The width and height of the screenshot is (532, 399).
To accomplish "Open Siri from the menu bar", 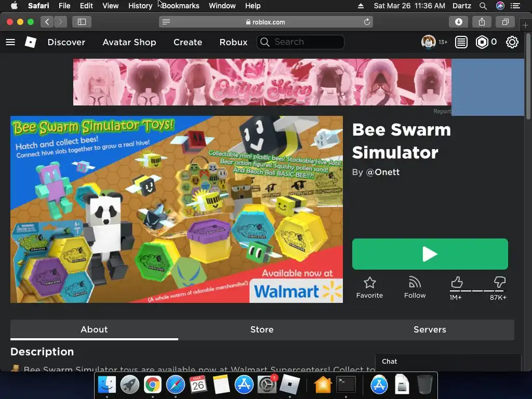I will (x=500, y=6).
